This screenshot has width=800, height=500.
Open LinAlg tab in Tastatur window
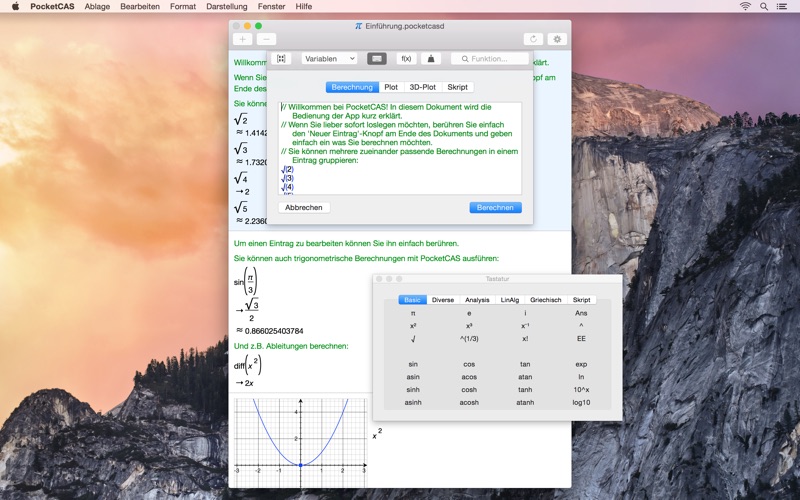pos(510,300)
